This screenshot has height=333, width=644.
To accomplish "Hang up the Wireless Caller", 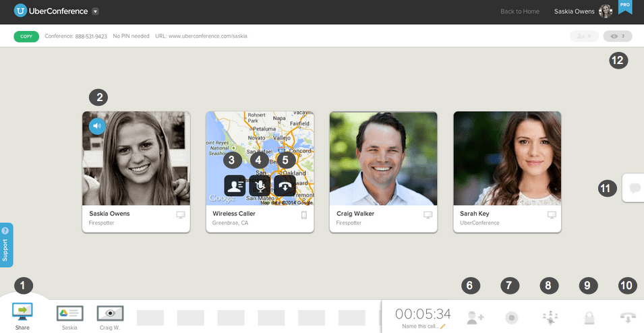I will [x=285, y=185].
